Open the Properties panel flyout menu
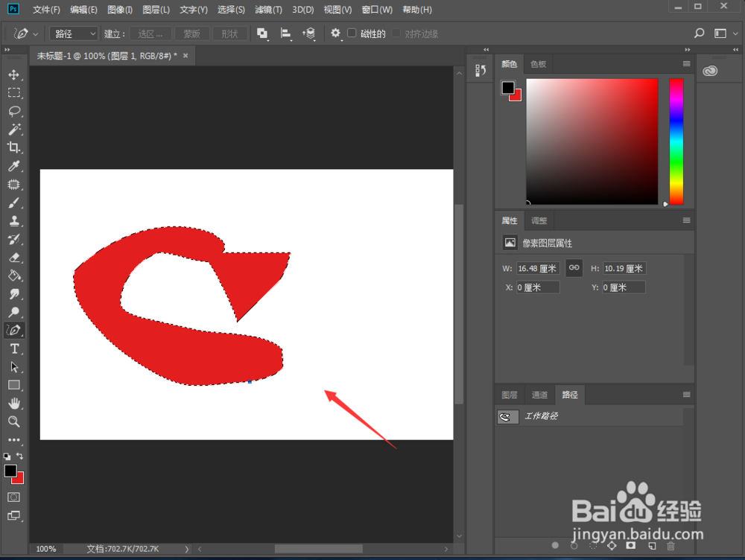This screenshot has width=745, height=560. point(687,220)
